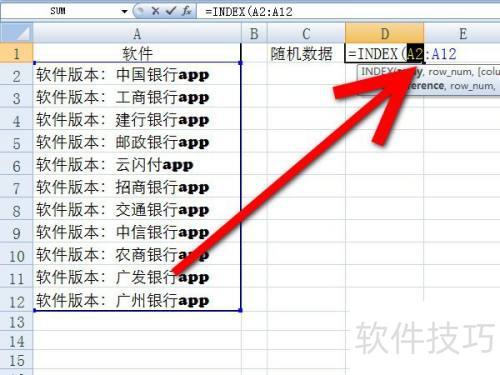Image resolution: width=500 pixels, height=375 pixels.
Task: Select row 14 header
Action: coord(16,341)
